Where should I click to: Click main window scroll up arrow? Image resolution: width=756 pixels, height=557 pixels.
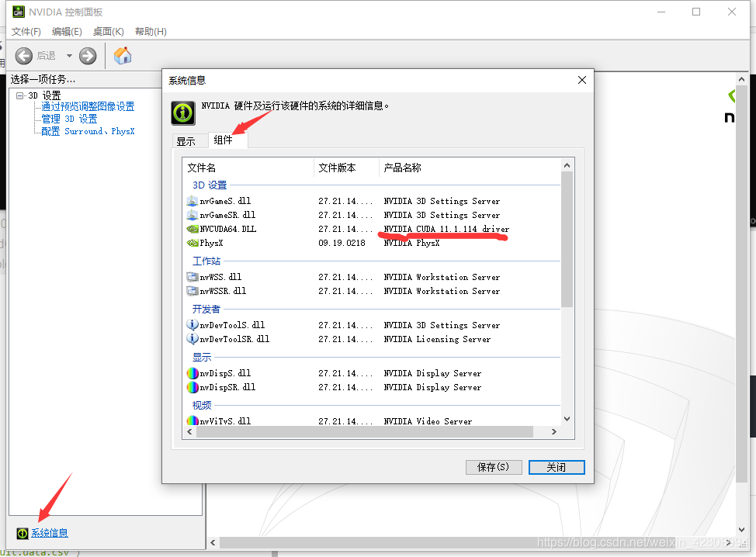coord(741,79)
